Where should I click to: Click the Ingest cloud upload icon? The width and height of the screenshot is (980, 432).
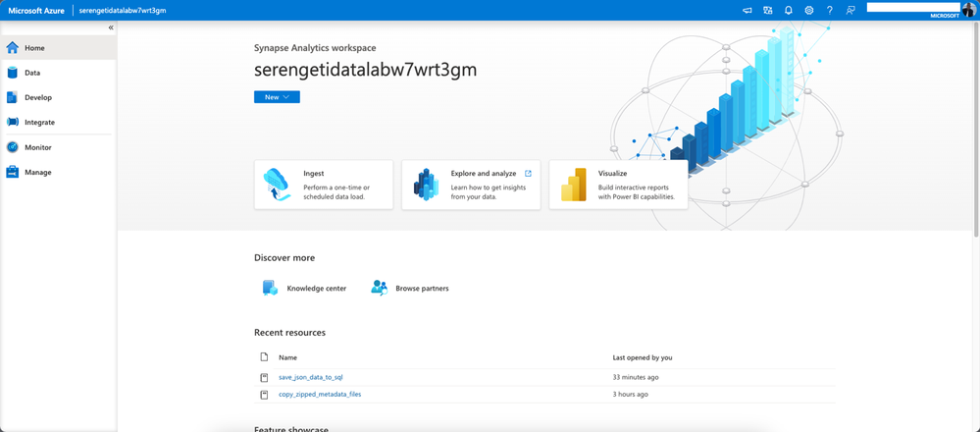click(278, 185)
